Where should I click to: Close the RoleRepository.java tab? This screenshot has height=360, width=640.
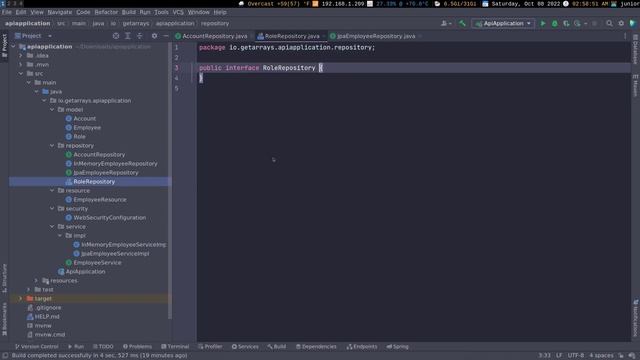coord(324,36)
